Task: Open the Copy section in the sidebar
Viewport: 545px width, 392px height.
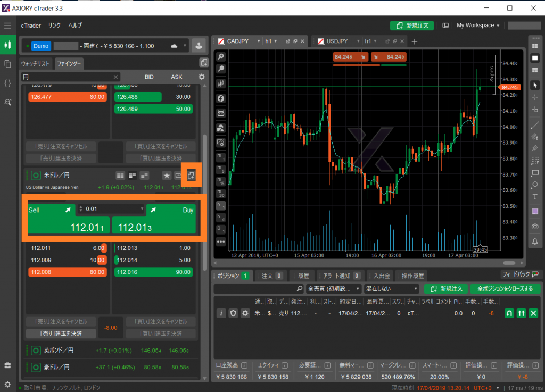Action: (x=7, y=64)
